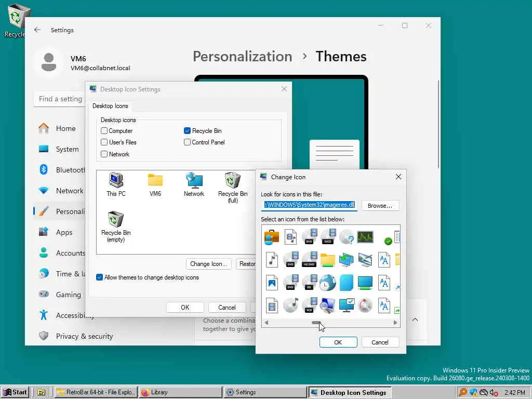
Task: Select the audio CD with note icon
Action: pos(290,305)
